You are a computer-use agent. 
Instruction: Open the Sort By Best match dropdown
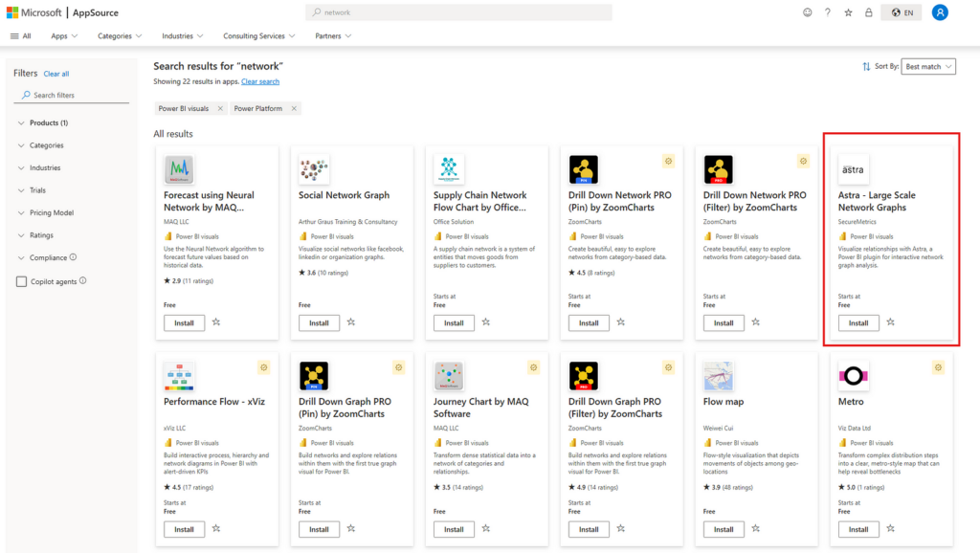tap(929, 67)
